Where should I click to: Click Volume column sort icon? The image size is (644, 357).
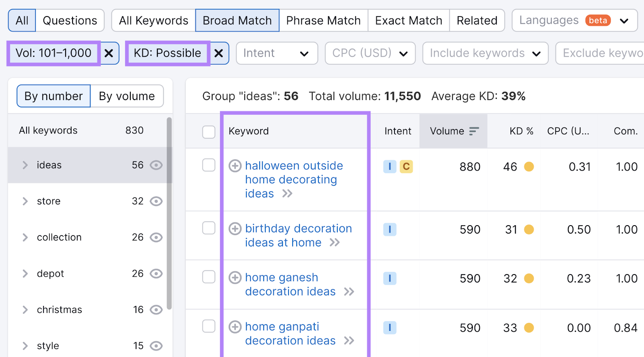[x=474, y=131]
